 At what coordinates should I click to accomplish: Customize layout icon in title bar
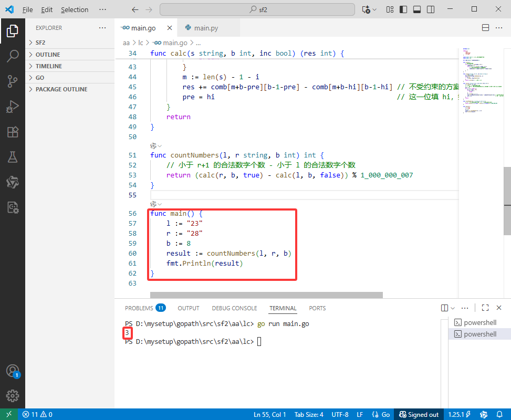[x=390, y=9]
